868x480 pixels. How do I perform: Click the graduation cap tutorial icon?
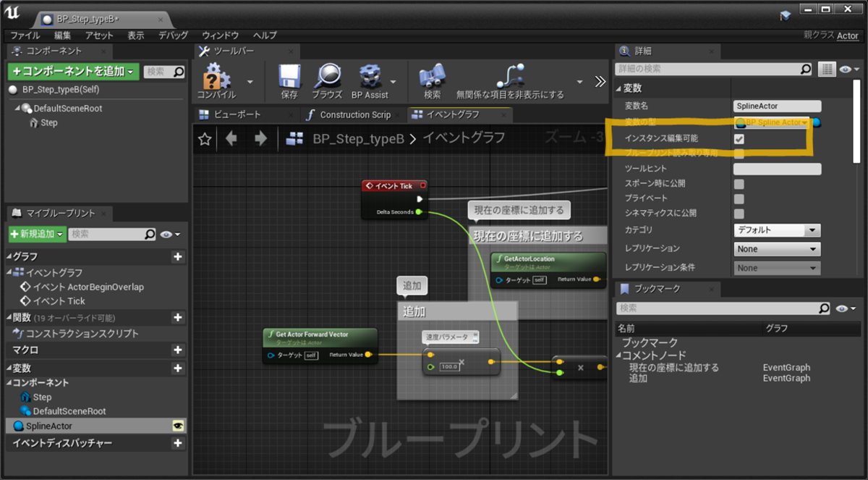787,15
